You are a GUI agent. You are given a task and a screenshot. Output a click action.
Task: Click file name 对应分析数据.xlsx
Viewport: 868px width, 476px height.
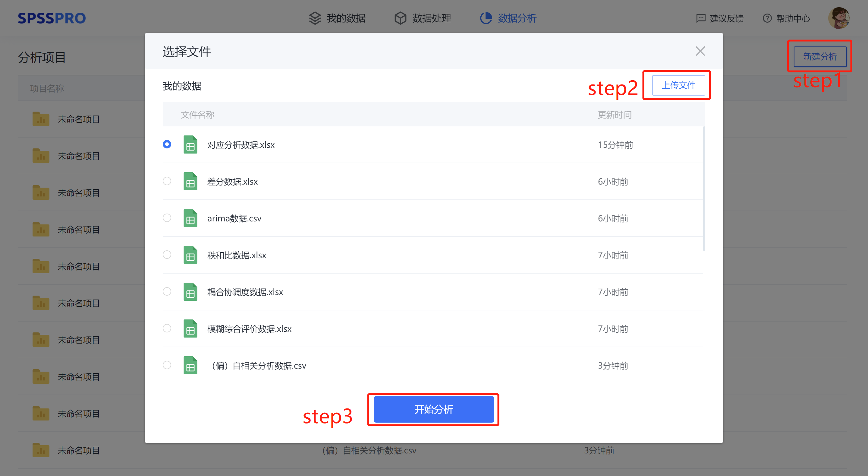coord(241,145)
